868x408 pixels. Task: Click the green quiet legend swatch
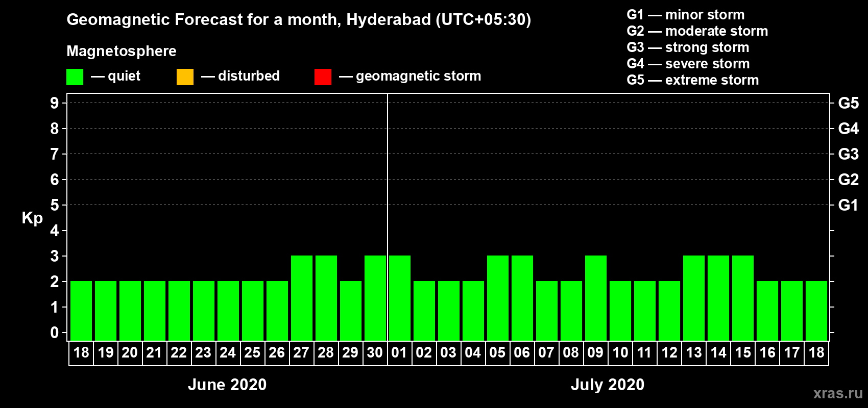[x=75, y=77]
